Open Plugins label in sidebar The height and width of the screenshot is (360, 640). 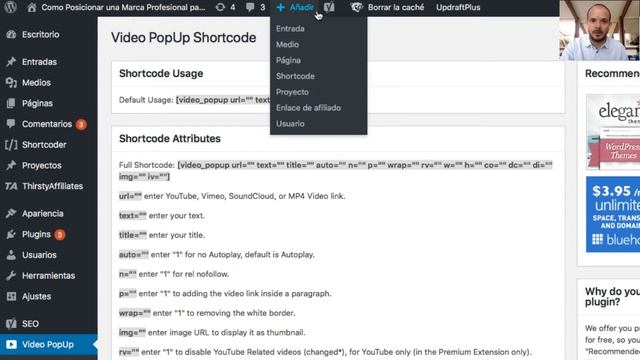click(x=36, y=234)
